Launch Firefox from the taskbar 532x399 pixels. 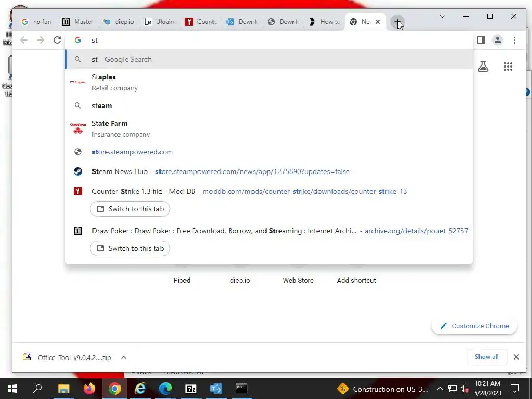pyautogui.click(x=89, y=389)
